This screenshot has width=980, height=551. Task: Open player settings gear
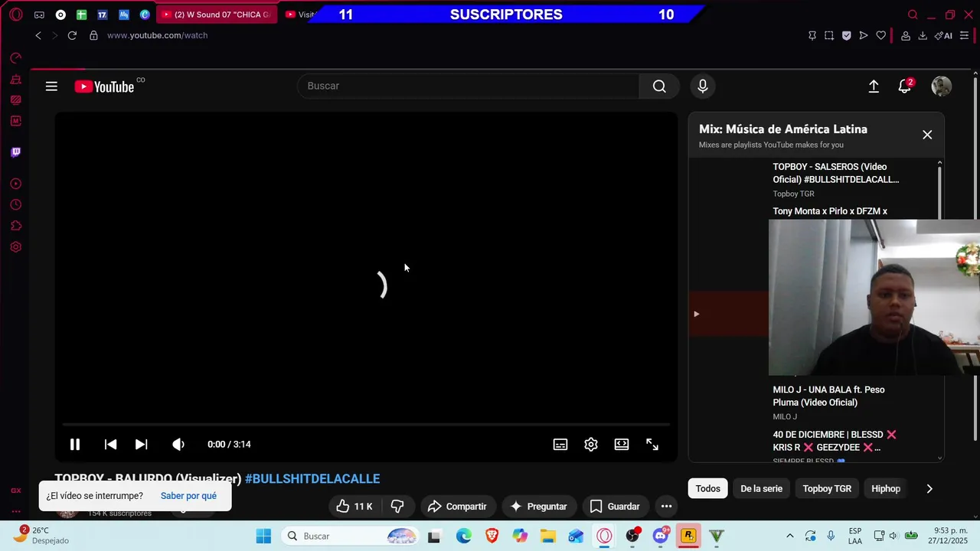[x=591, y=445]
